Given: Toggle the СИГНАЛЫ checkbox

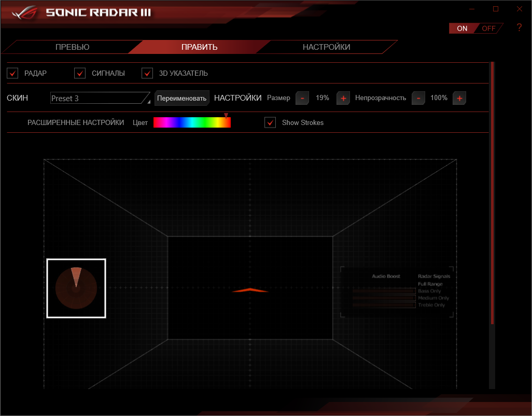Looking at the screenshot, I should click(x=80, y=73).
